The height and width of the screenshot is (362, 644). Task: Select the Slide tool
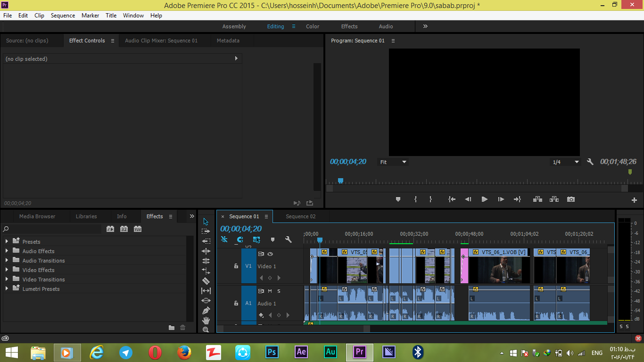[206, 301]
